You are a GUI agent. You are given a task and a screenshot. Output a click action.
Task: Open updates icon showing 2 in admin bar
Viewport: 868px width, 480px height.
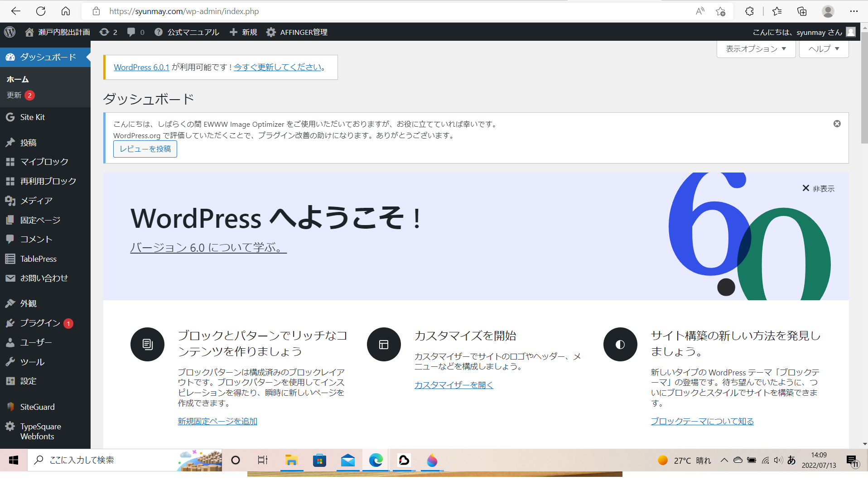coord(108,32)
